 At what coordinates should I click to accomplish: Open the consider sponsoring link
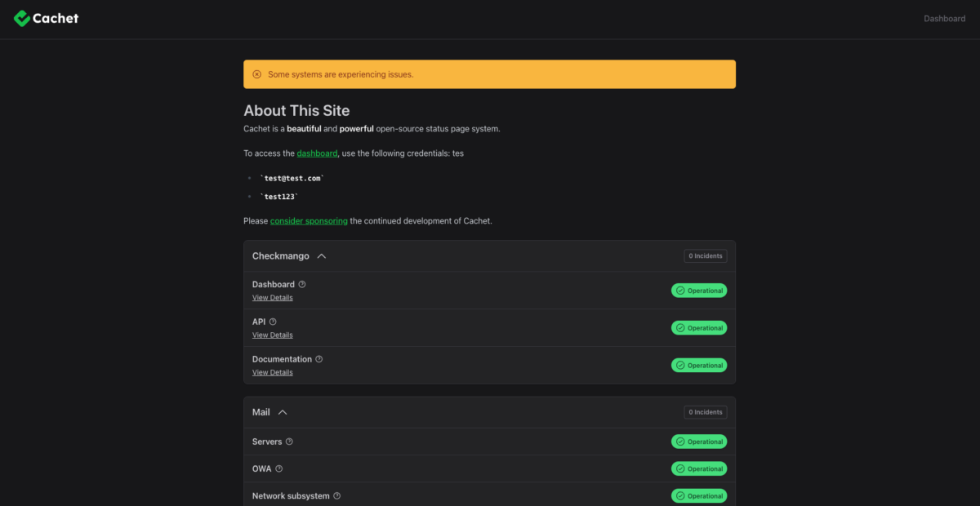(x=308, y=220)
